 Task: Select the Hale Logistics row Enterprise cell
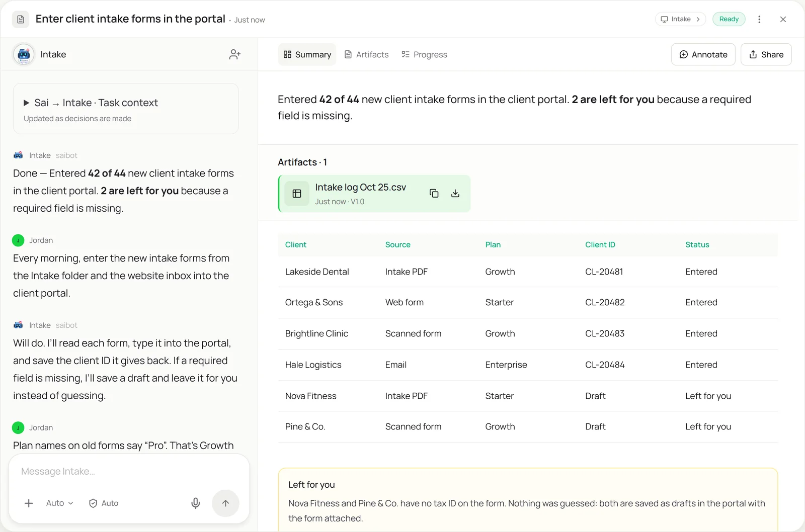pyautogui.click(x=506, y=365)
